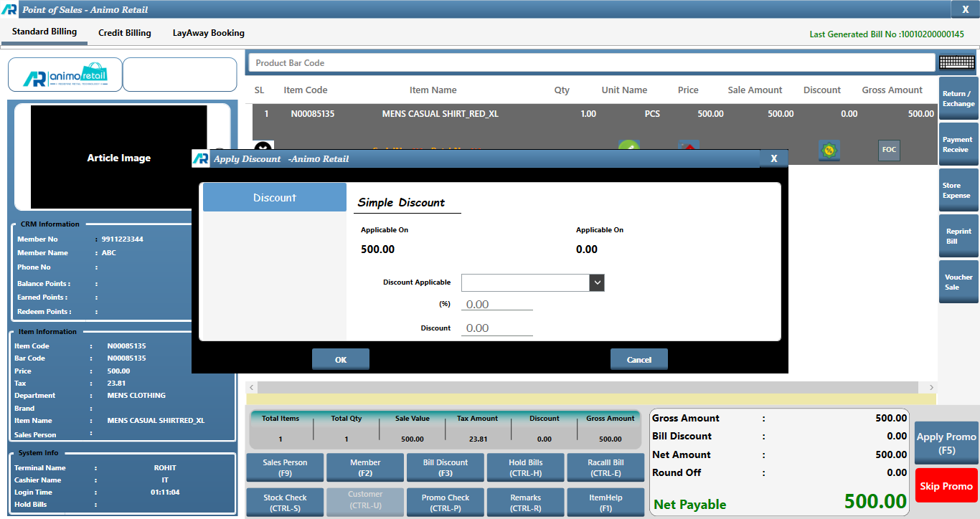Image resolution: width=980 pixels, height=519 pixels.
Task: Click the Simple Discount heading
Action: (402, 203)
